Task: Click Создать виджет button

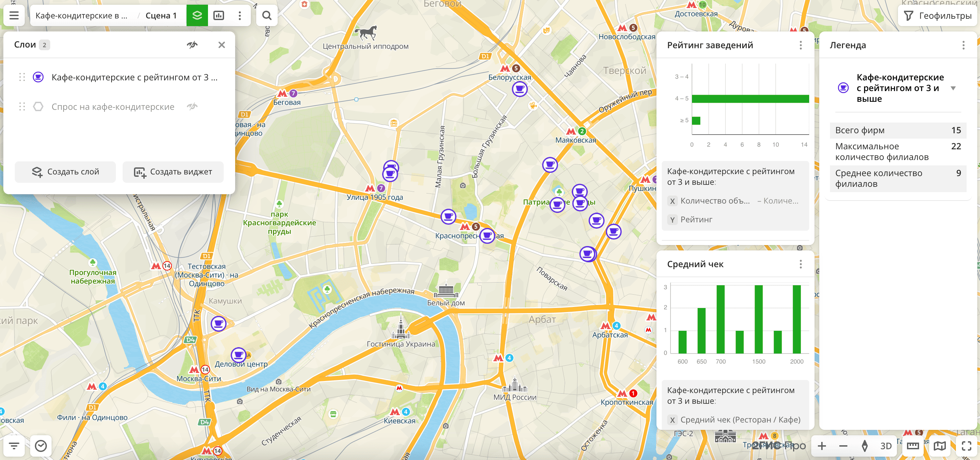Action: click(173, 172)
